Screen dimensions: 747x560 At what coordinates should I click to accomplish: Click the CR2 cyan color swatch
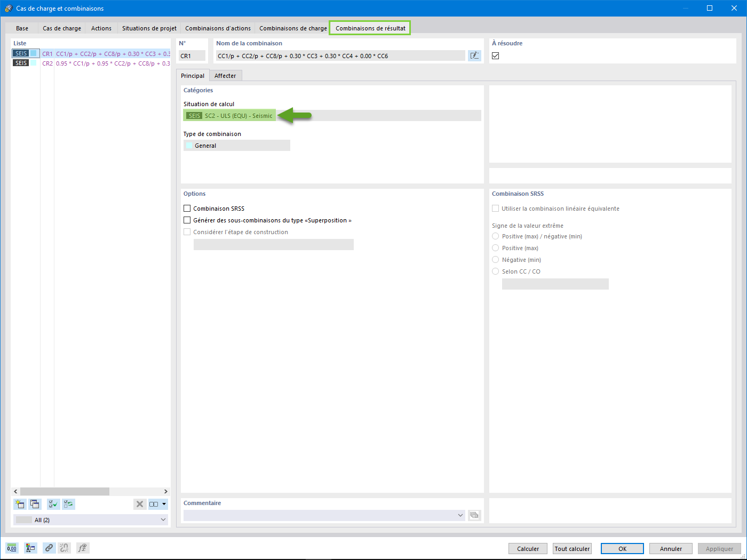(x=33, y=63)
